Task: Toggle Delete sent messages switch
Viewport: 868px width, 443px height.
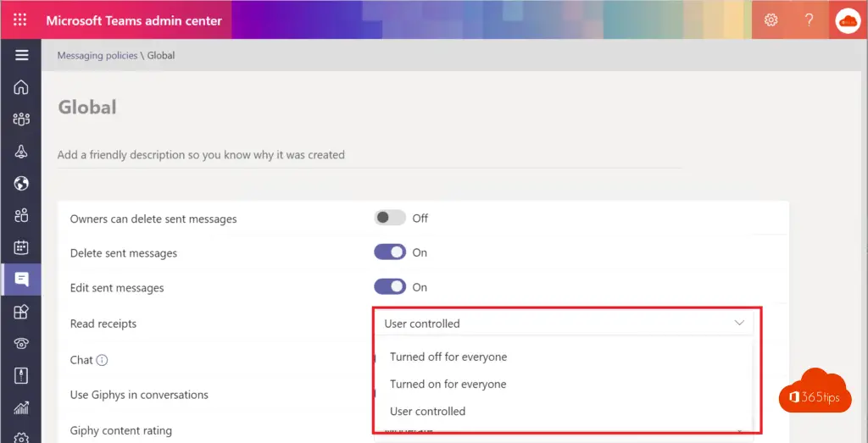Action: (390, 252)
